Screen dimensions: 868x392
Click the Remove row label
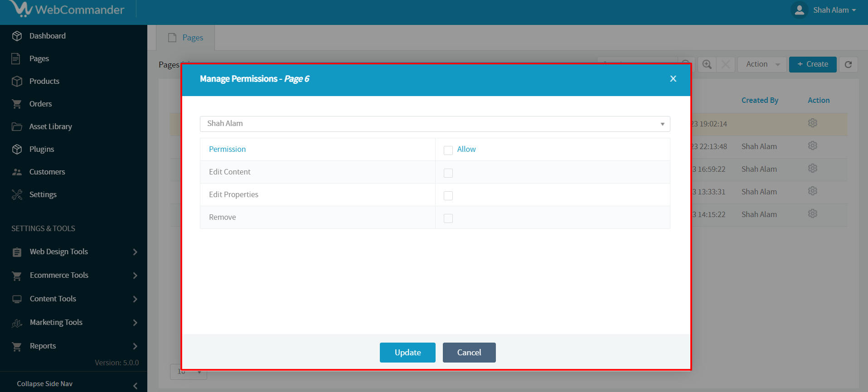pos(222,217)
